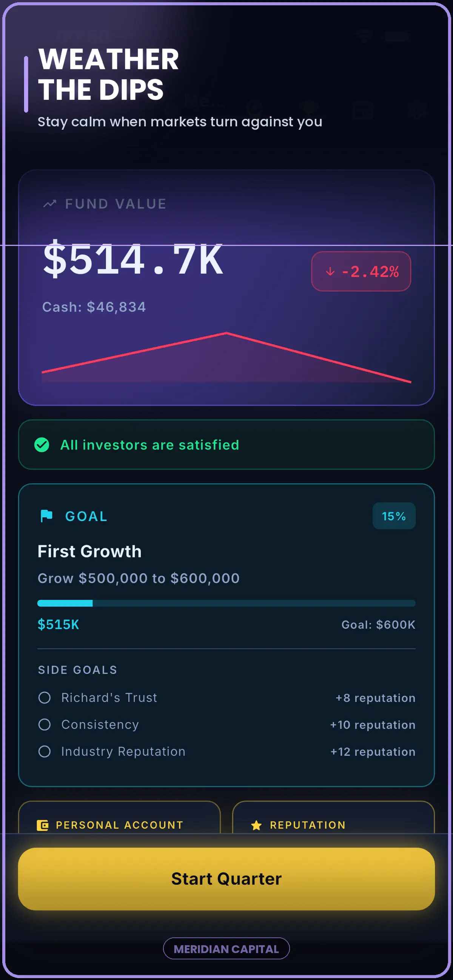Click the Goal flag icon
The image size is (453, 980).
[x=46, y=516]
